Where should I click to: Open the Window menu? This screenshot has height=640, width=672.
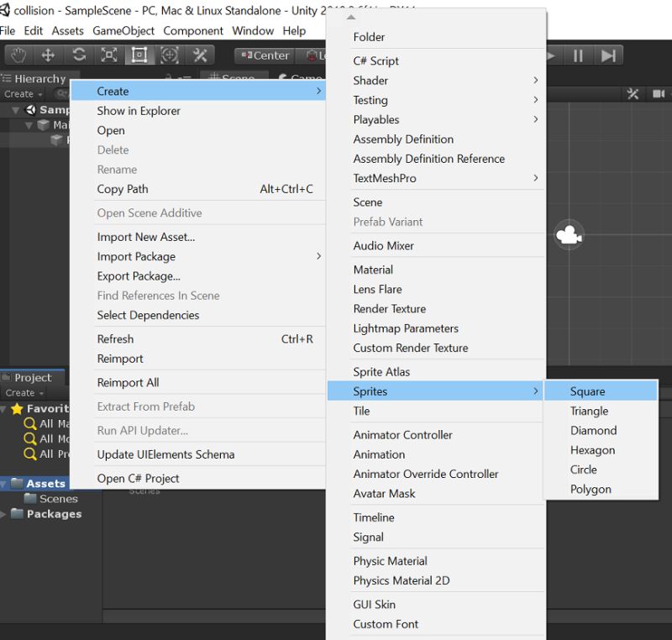(x=253, y=31)
